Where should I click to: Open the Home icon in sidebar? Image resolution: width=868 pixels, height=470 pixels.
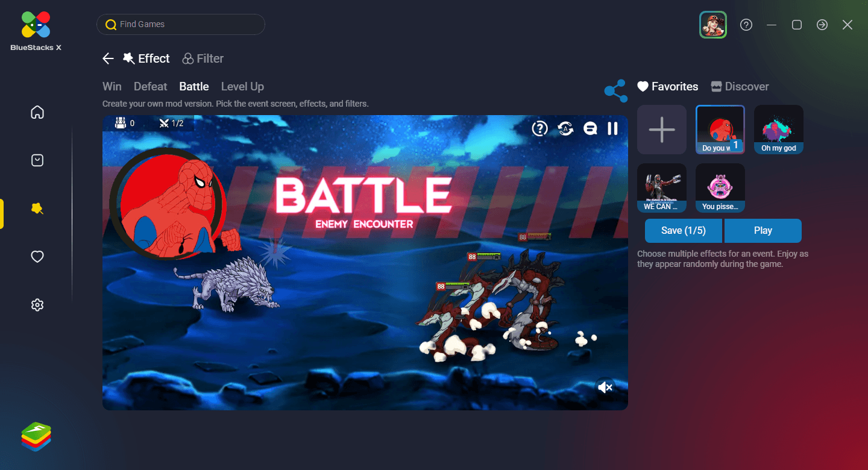coord(37,112)
